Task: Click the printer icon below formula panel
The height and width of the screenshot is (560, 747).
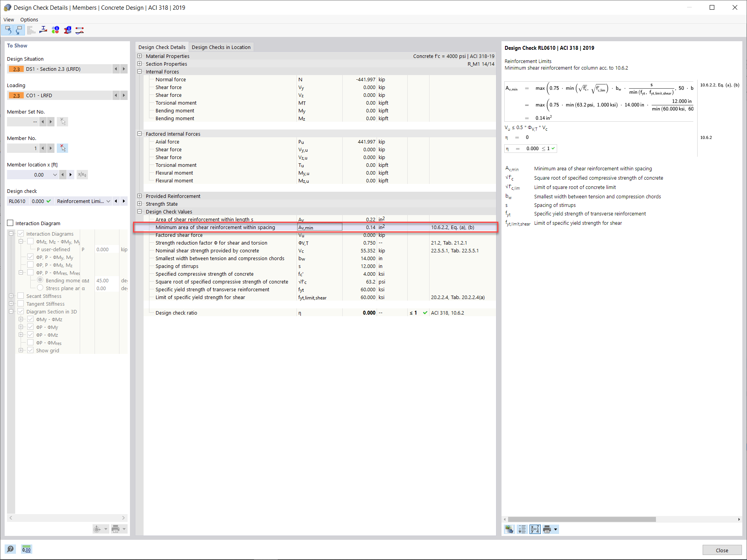Action: point(547,529)
